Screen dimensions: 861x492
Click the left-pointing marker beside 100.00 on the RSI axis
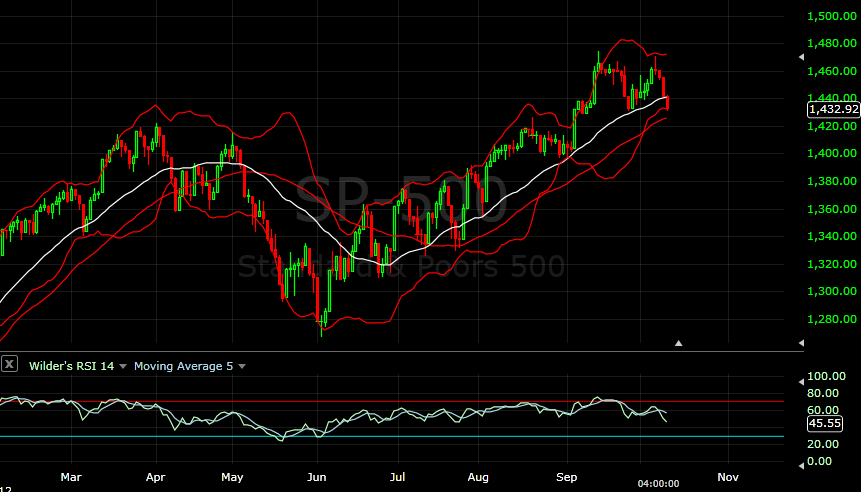[801, 381]
